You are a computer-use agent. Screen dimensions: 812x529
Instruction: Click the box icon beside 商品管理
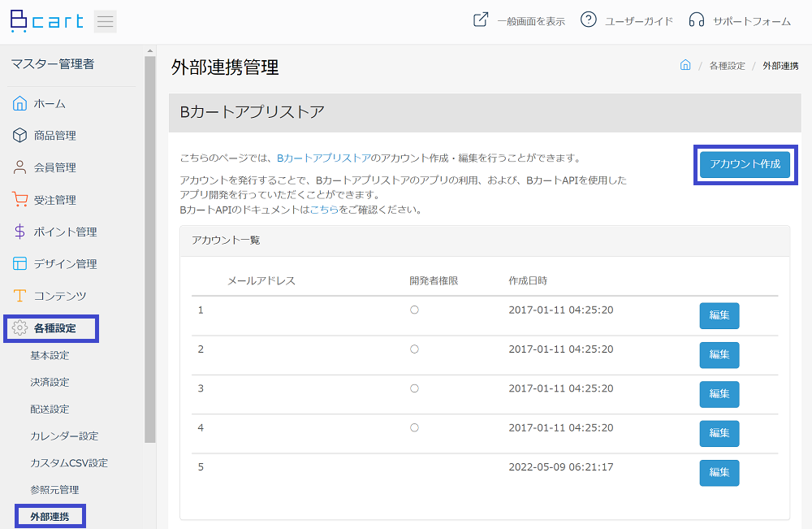[x=19, y=135]
